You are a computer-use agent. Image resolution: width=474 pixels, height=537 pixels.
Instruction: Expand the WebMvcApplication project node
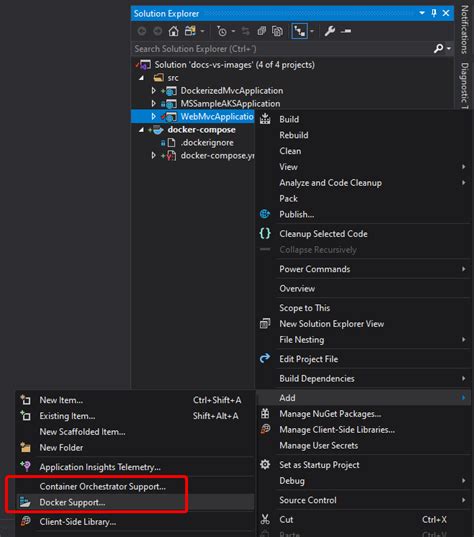(x=153, y=116)
